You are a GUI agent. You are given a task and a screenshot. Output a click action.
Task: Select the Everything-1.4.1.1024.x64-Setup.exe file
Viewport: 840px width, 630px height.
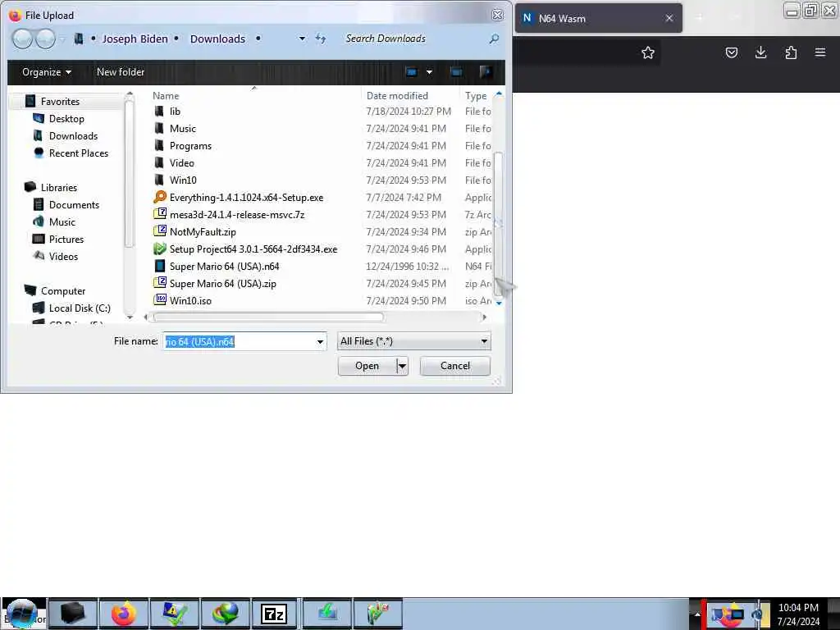(246, 198)
